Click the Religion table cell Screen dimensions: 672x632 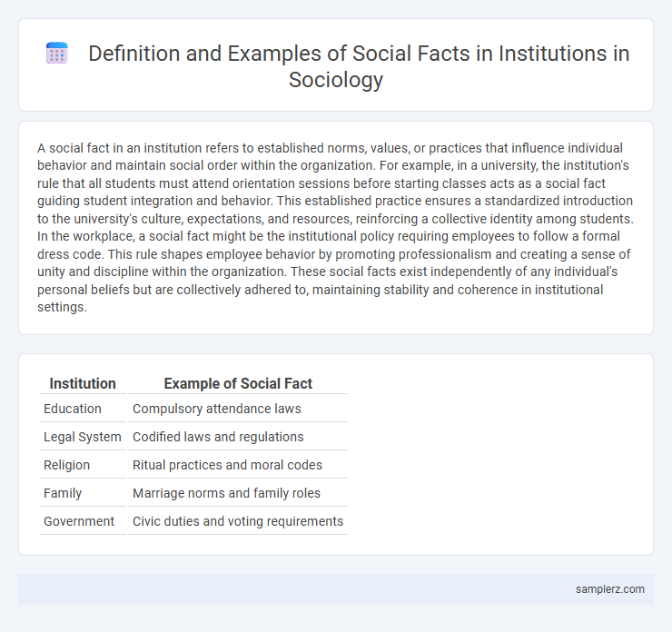pos(83,465)
